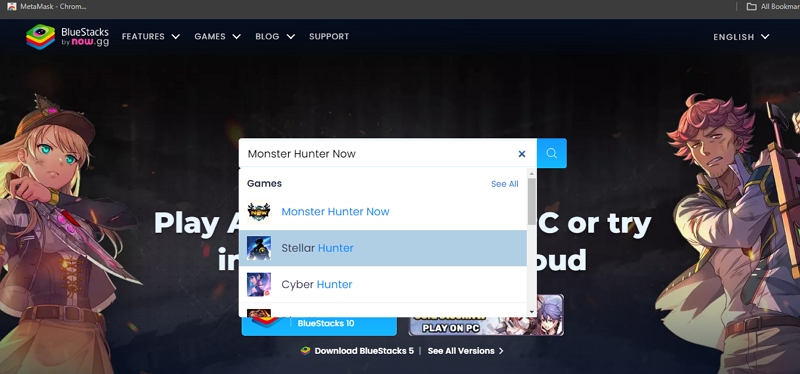Click the blue search magnifier button

click(552, 153)
